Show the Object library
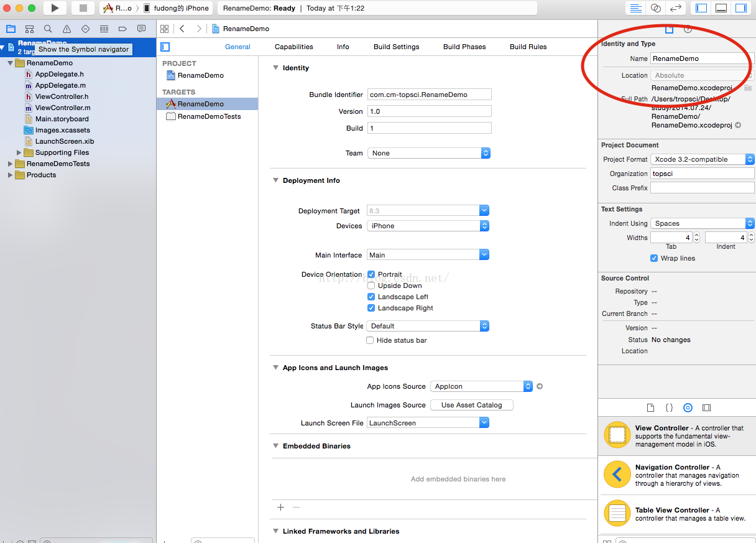Image resolution: width=756 pixels, height=543 pixels. click(x=688, y=408)
